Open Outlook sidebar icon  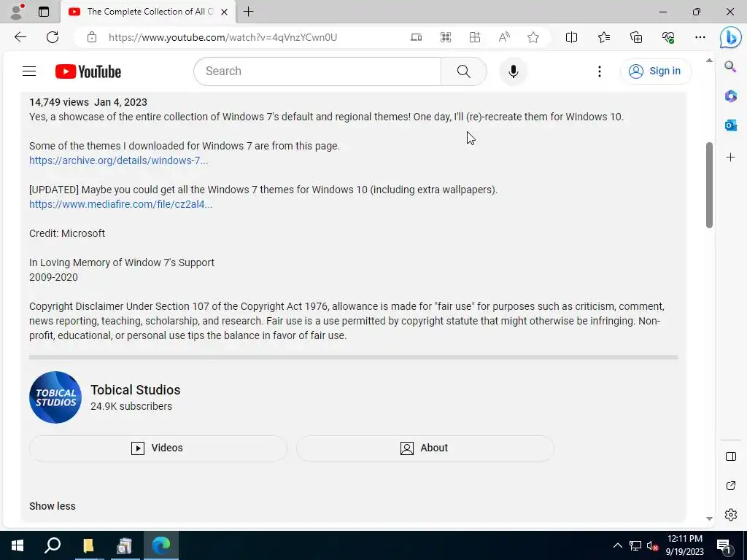click(730, 125)
